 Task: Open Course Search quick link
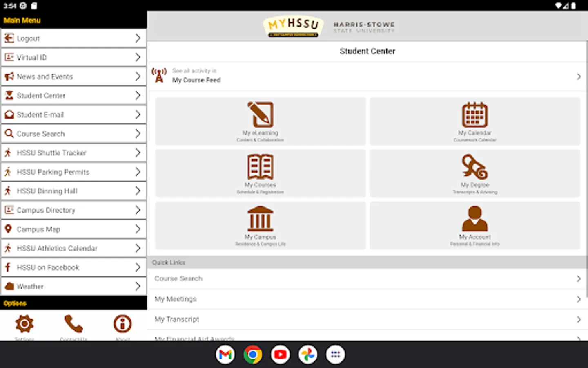click(367, 278)
